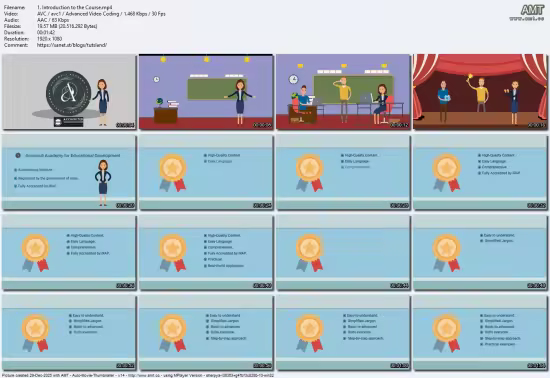Select the classroom thumbnail with woman alone at chalkboard
This screenshot has height=378, width=550.
tap(206, 92)
